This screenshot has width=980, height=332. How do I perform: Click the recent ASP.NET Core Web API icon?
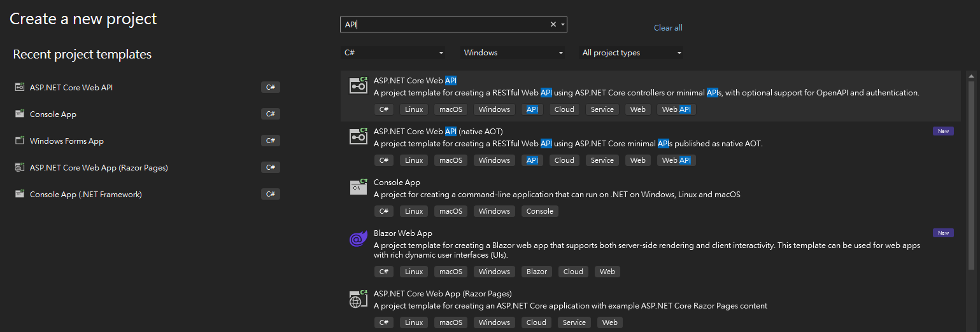click(x=20, y=88)
